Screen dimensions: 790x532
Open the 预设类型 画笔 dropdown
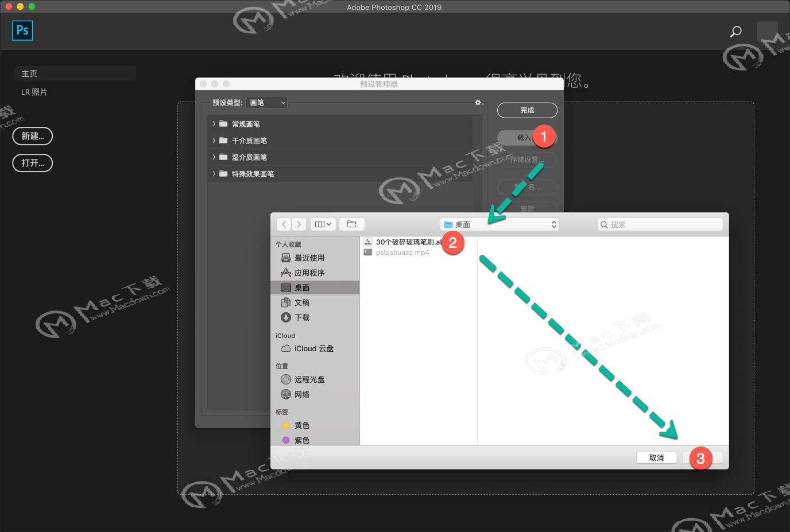coord(266,103)
